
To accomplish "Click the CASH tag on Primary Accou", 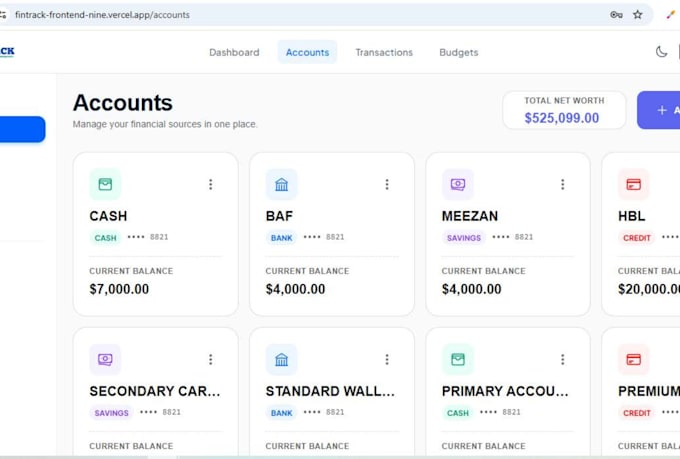I will [458, 413].
